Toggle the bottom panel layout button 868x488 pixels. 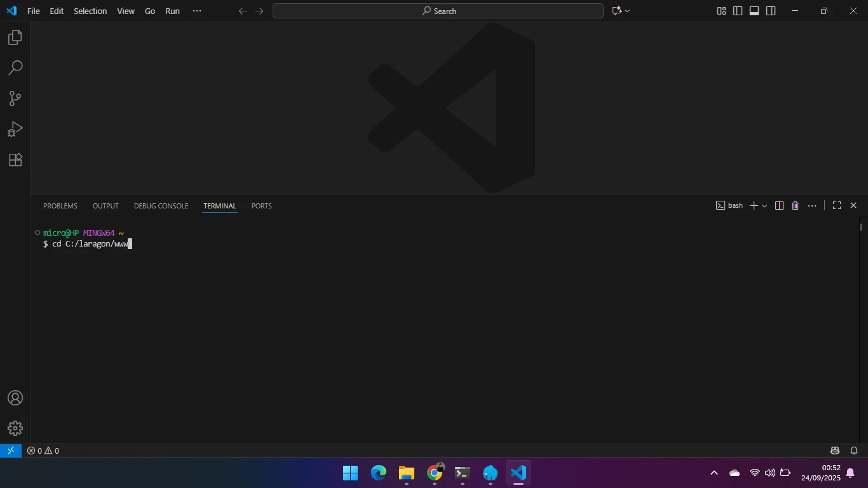coord(754,11)
